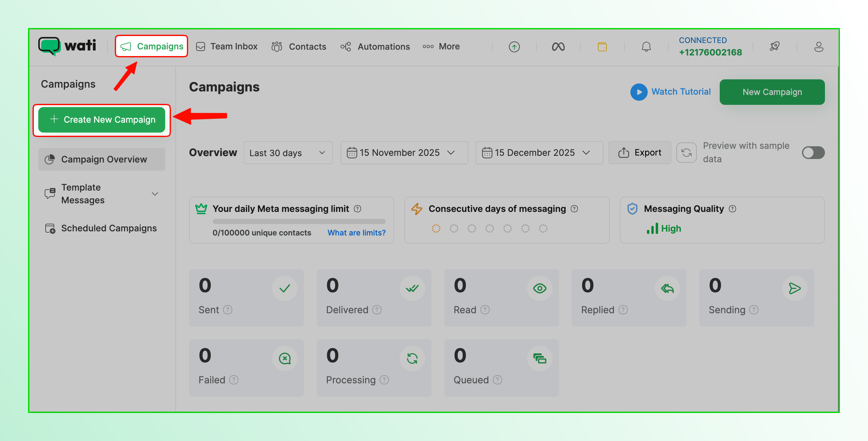Click Create New Campaign button
Viewport: 868px width, 441px height.
[101, 120]
